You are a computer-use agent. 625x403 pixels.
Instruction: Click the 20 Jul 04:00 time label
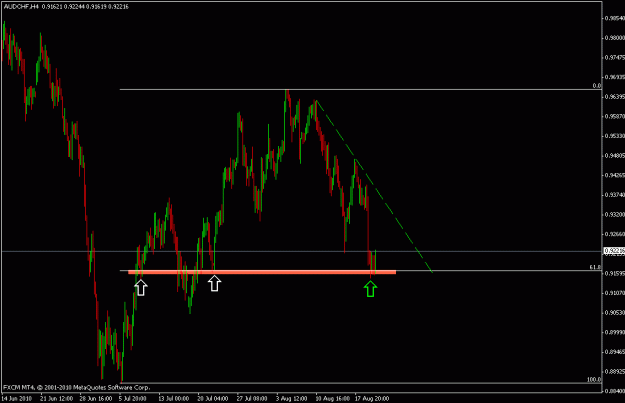pyautogui.click(x=213, y=398)
